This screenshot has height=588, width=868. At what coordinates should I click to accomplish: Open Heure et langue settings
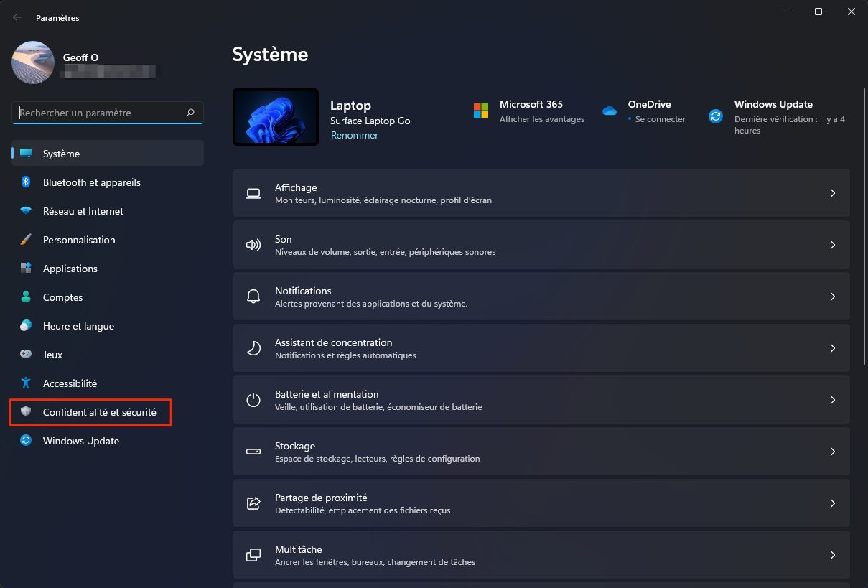pos(108,326)
